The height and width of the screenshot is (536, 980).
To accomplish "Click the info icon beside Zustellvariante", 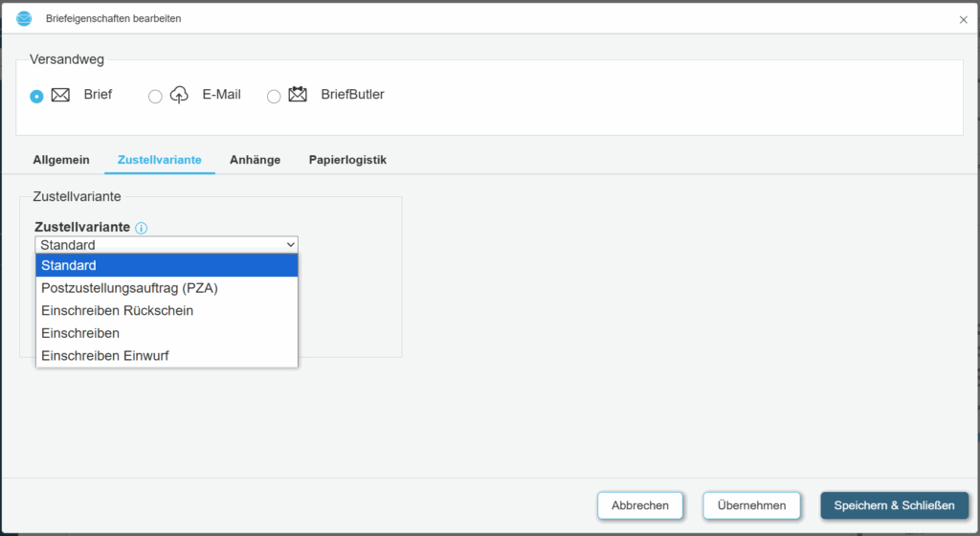I will (x=142, y=228).
